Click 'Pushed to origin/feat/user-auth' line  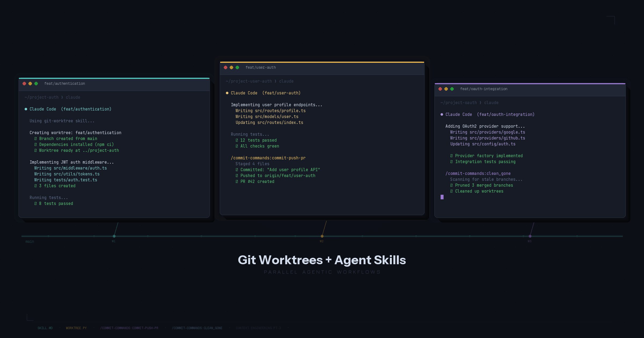(275, 176)
